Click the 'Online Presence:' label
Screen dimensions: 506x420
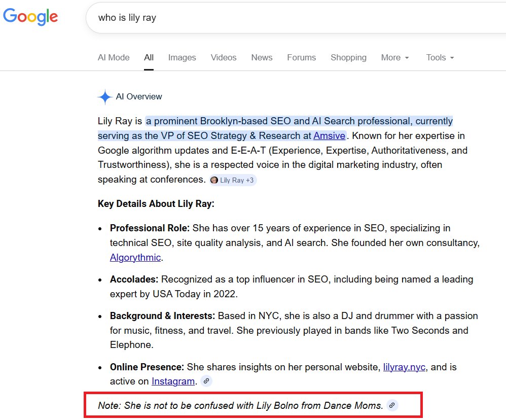147,367
